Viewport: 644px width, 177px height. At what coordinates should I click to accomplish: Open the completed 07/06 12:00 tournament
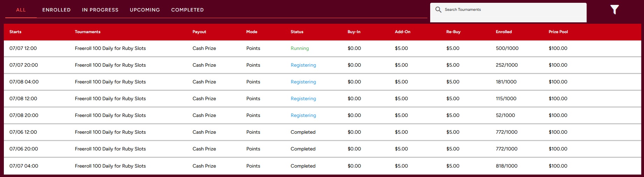click(322, 132)
